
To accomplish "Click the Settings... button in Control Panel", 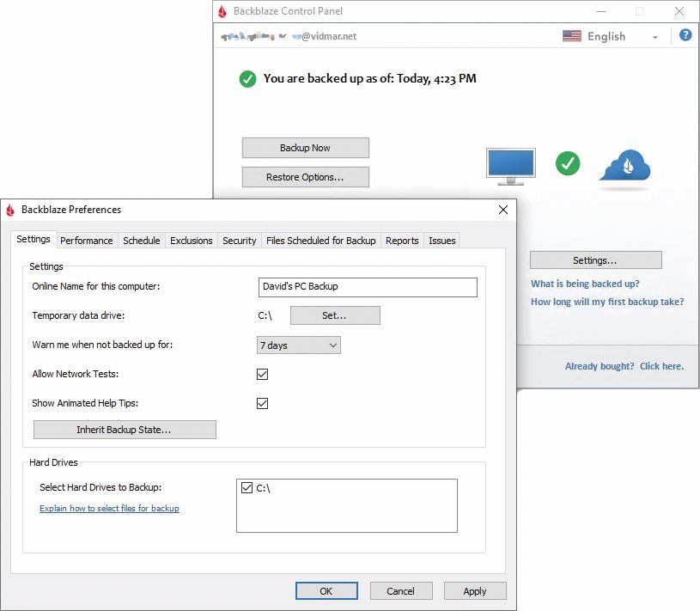I will [x=595, y=260].
